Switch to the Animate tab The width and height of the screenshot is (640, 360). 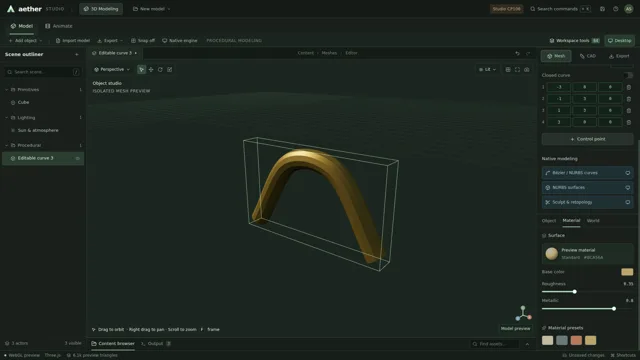pyautogui.click(x=58, y=26)
